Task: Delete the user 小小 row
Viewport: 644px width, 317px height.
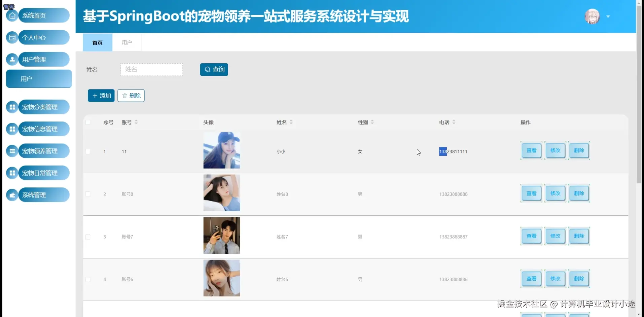Action: [579, 150]
